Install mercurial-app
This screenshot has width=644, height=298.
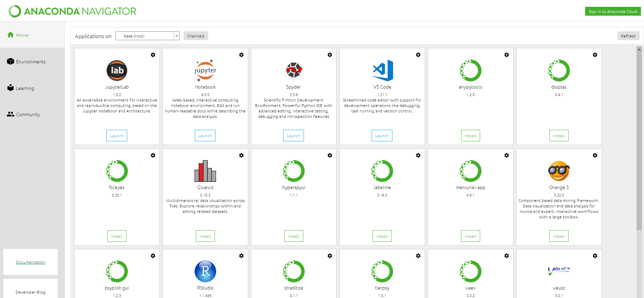point(471,236)
